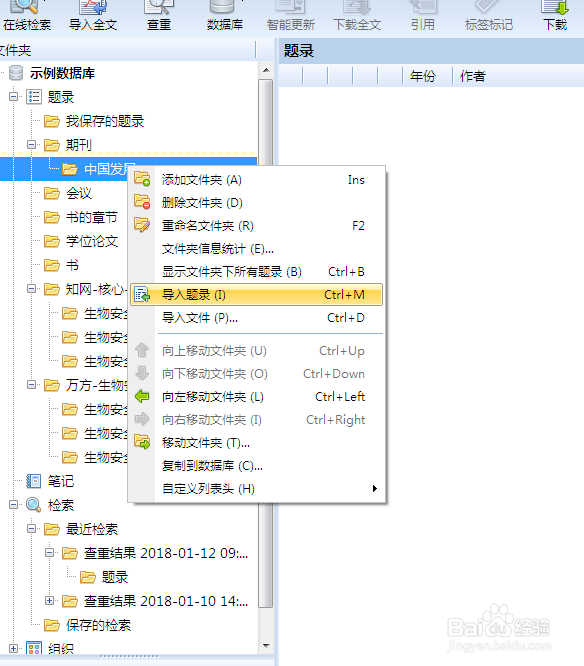Click the green left arrow icon

pos(142,397)
